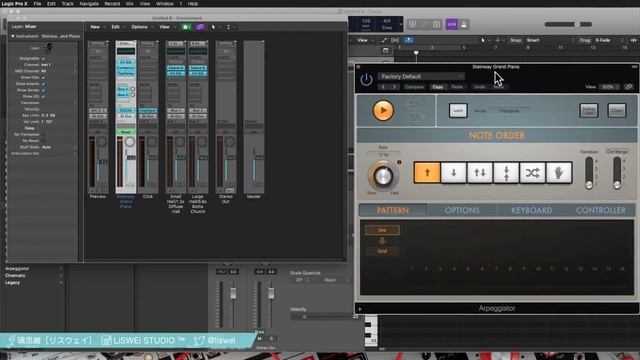This screenshot has height=360, width=640.
Task: Open the Scale Quantize Major dropdown
Action: click(337, 280)
